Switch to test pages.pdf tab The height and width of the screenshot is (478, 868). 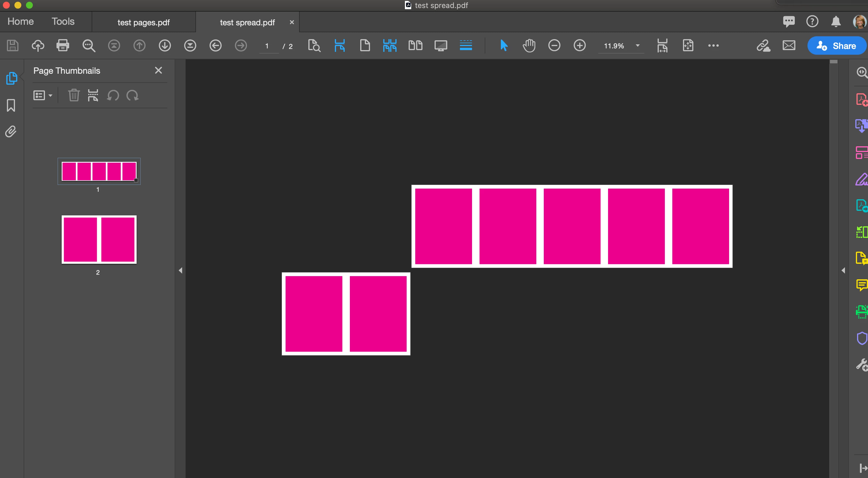click(x=144, y=22)
